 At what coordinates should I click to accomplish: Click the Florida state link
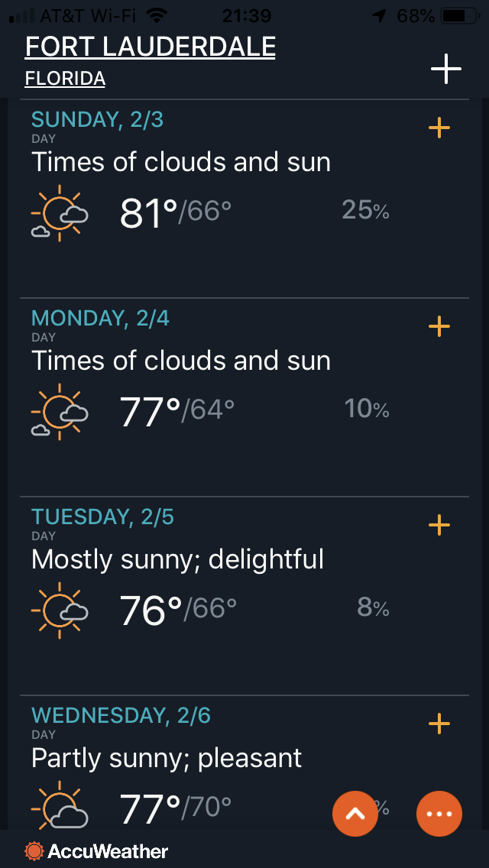(65, 79)
